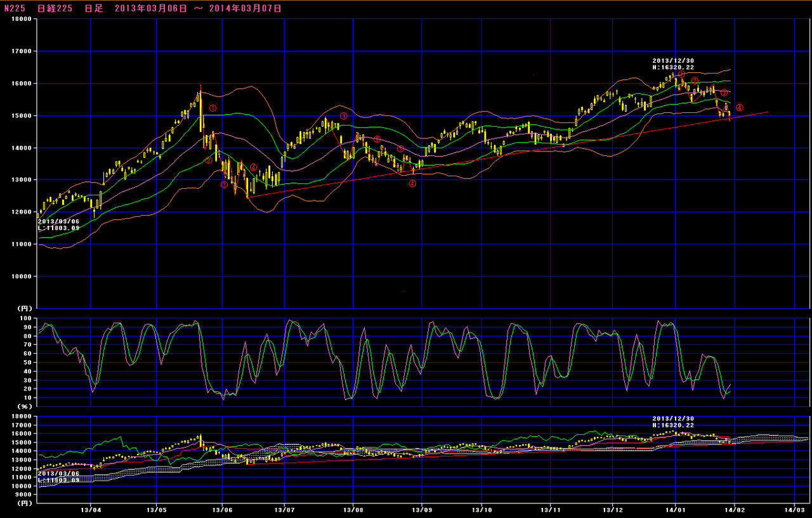Select the 50 level on the oscillator scale
Image resolution: width=812 pixels, height=518 pixels.
point(27,363)
